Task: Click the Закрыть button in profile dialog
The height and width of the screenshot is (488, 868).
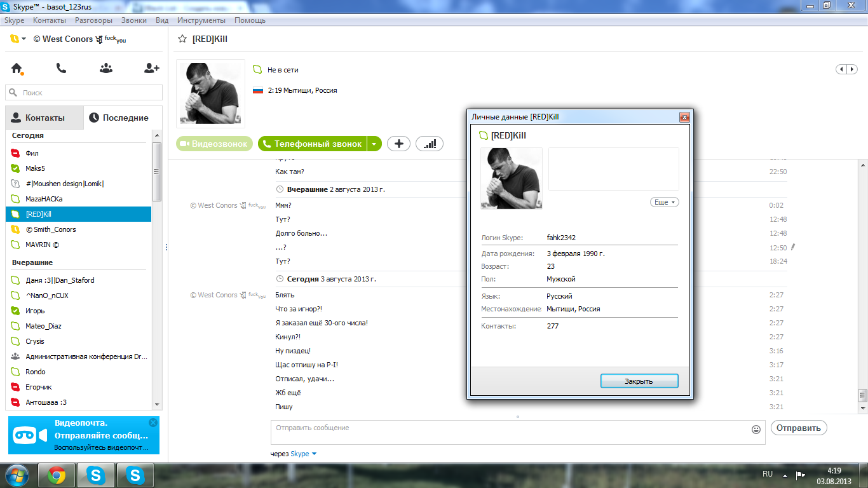Action: pos(639,381)
